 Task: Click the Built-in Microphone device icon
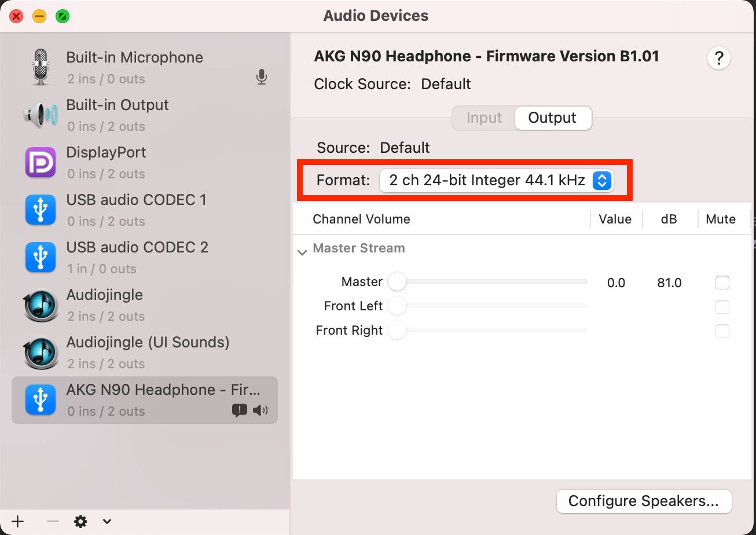coord(41,67)
